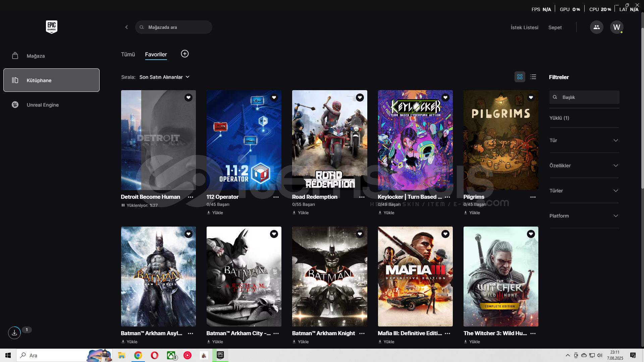Screen dimensions: 644x362
Task: Unfavorite Detroit Become Human heart
Action: 189,98
